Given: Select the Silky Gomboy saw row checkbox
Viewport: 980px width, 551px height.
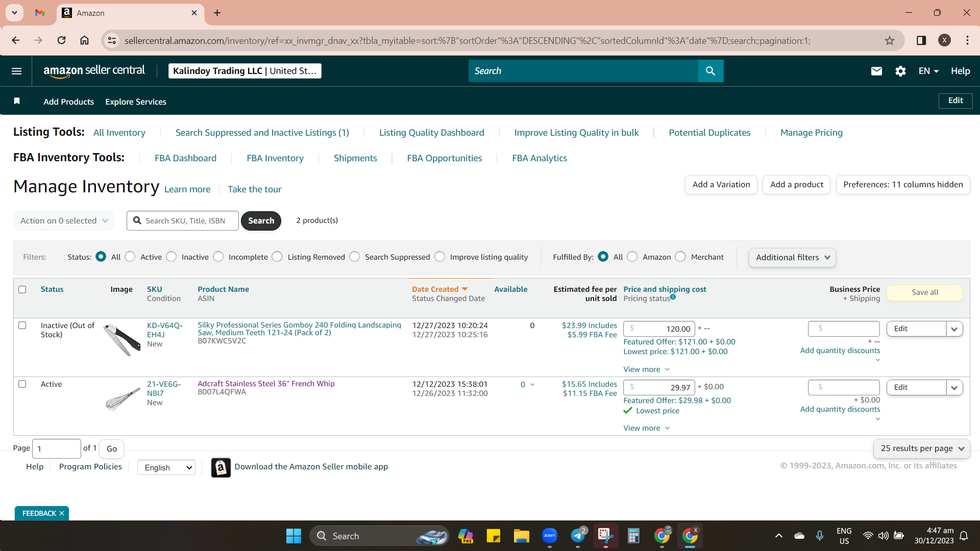Looking at the screenshot, I should (22, 325).
